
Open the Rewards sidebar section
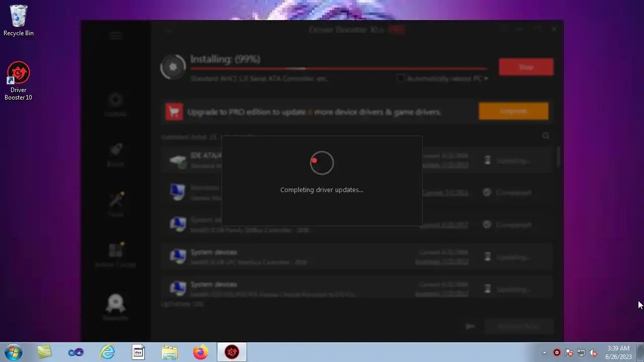click(115, 307)
